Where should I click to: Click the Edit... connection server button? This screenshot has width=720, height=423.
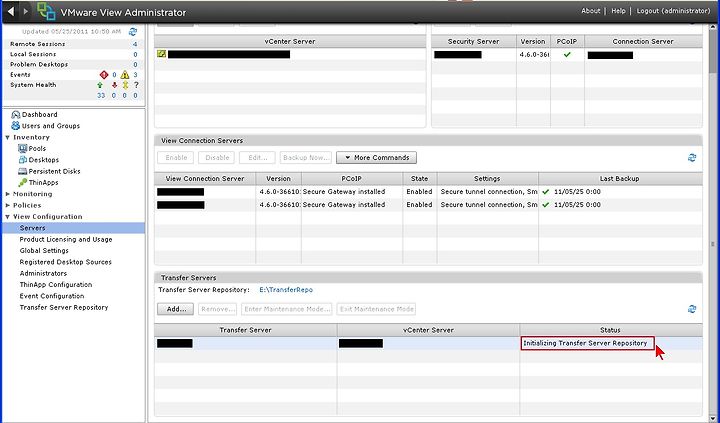click(x=258, y=158)
